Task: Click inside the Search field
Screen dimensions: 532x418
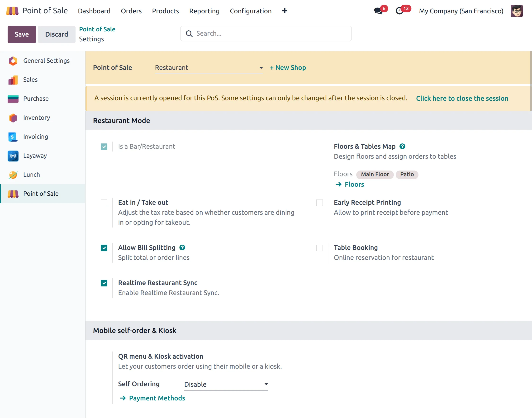Action: click(266, 33)
